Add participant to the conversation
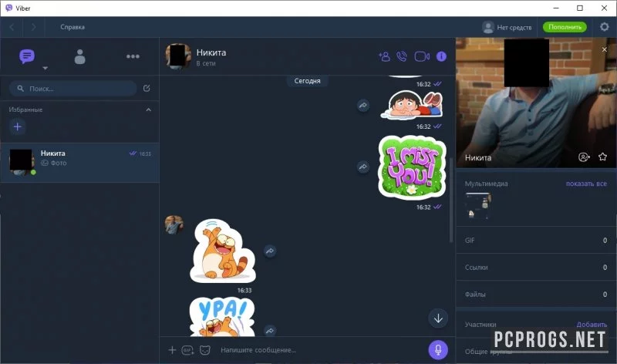Image resolution: width=617 pixels, height=364 pixels. pyautogui.click(x=384, y=56)
